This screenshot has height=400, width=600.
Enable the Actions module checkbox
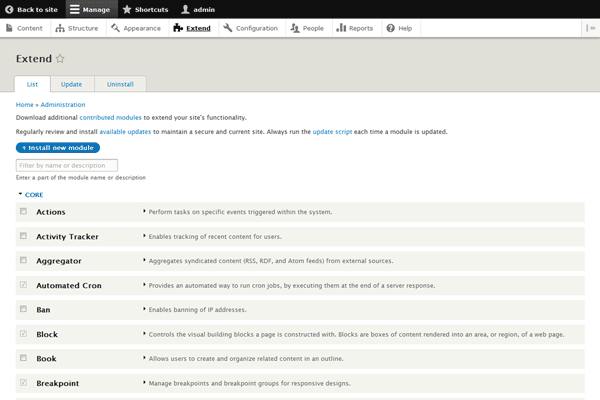23,211
